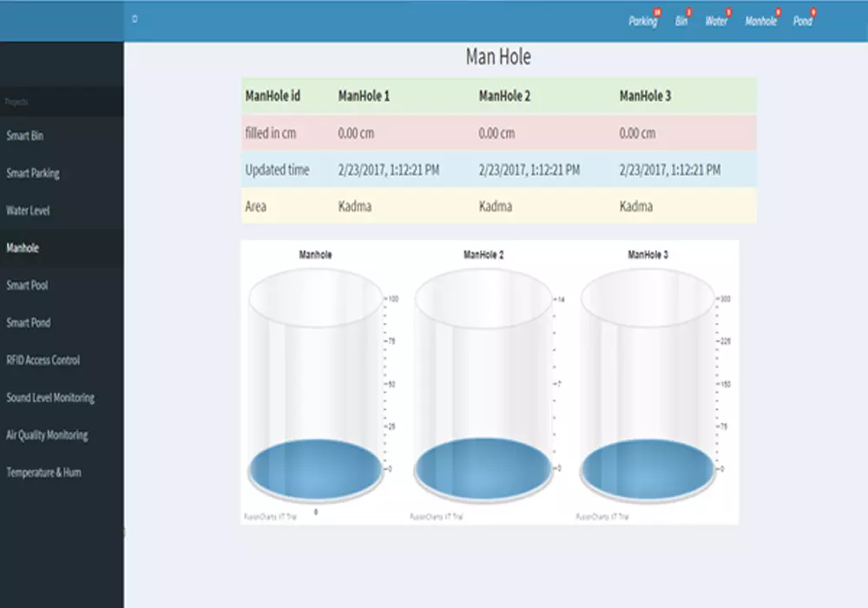The height and width of the screenshot is (608, 868).
Task: Click the Bin notification badge
Action: click(688, 13)
